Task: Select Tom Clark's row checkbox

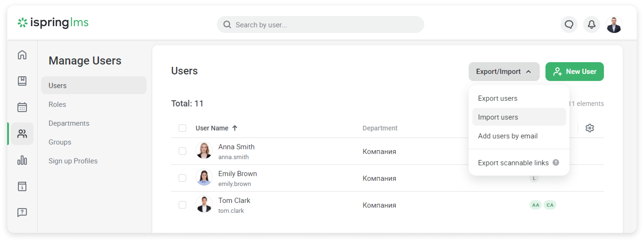Action: (182, 205)
